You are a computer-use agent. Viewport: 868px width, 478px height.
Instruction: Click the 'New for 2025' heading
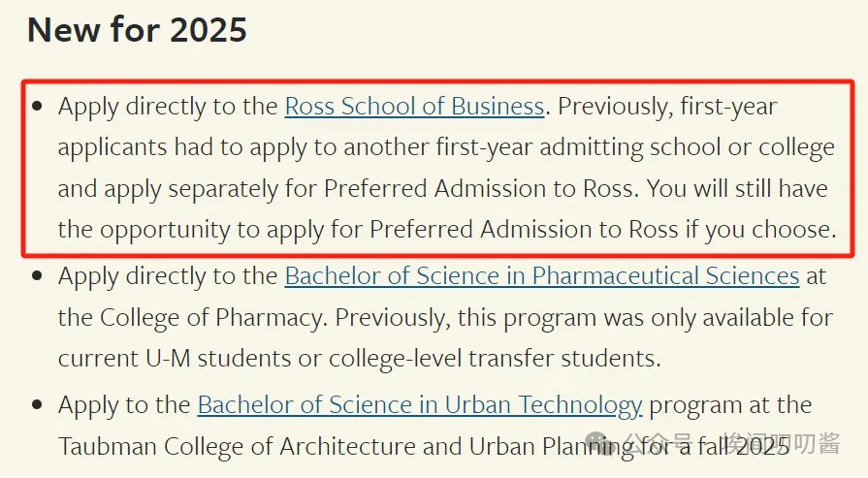click(138, 29)
